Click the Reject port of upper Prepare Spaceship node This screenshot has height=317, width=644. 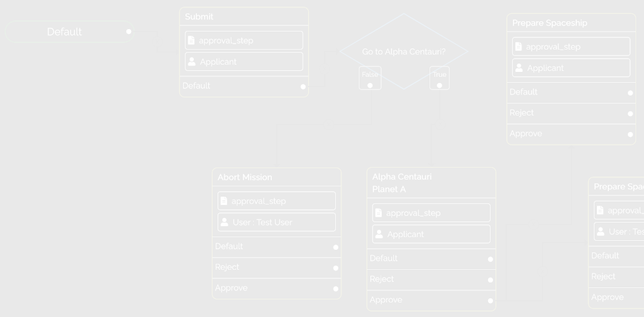pyautogui.click(x=631, y=114)
